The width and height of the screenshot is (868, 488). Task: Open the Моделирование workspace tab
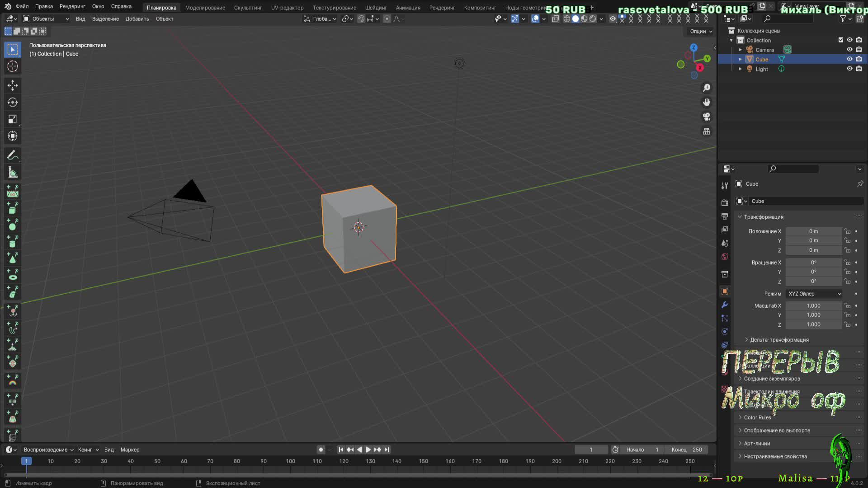205,8
